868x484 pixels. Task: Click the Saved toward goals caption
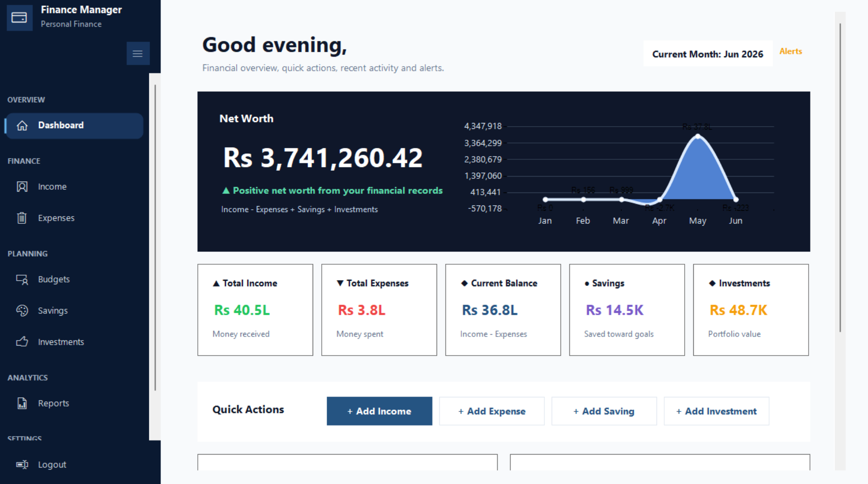[619, 334]
